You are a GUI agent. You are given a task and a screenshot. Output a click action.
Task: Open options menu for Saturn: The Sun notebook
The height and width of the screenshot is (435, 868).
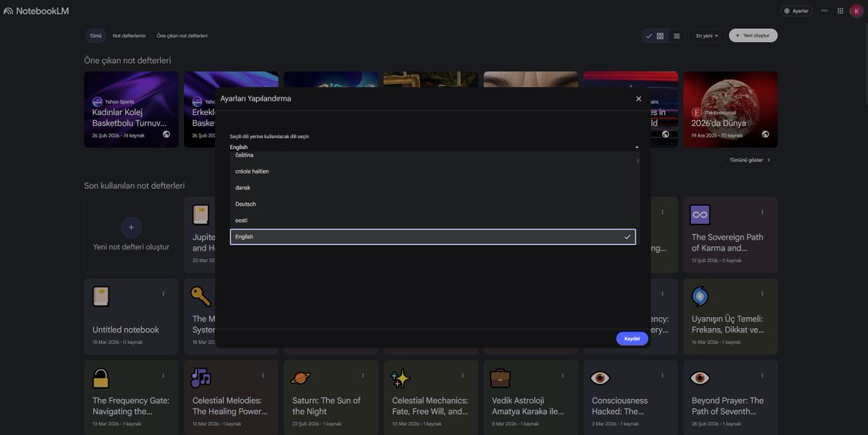(363, 375)
